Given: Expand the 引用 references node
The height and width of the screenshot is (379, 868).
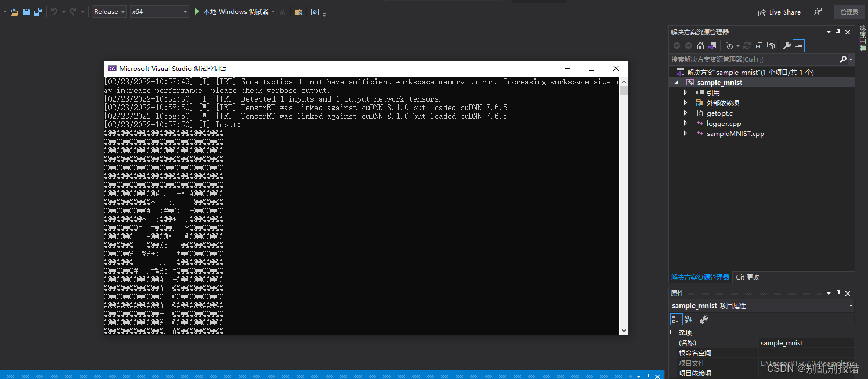Looking at the screenshot, I should pos(685,92).
